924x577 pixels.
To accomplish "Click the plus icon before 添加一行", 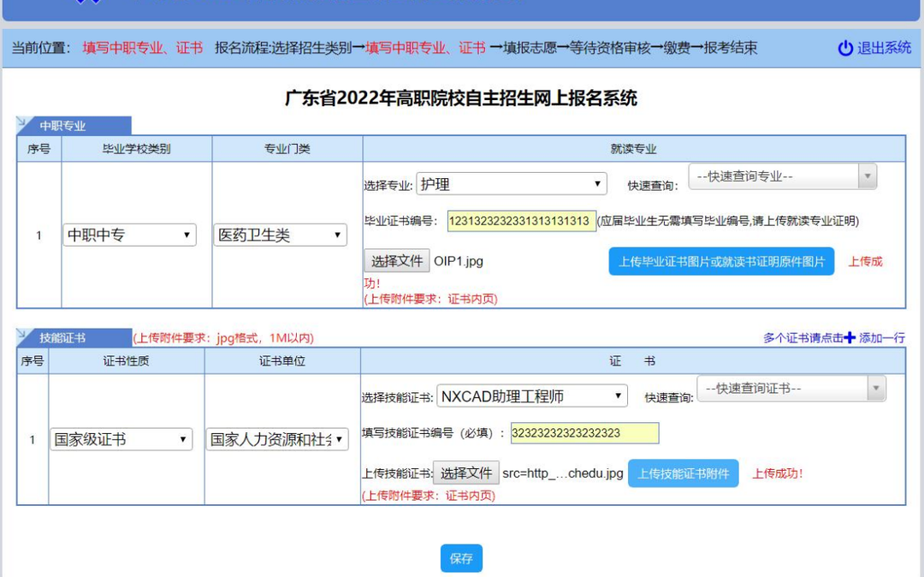I will pyautogui.click(x=850, y=338).
